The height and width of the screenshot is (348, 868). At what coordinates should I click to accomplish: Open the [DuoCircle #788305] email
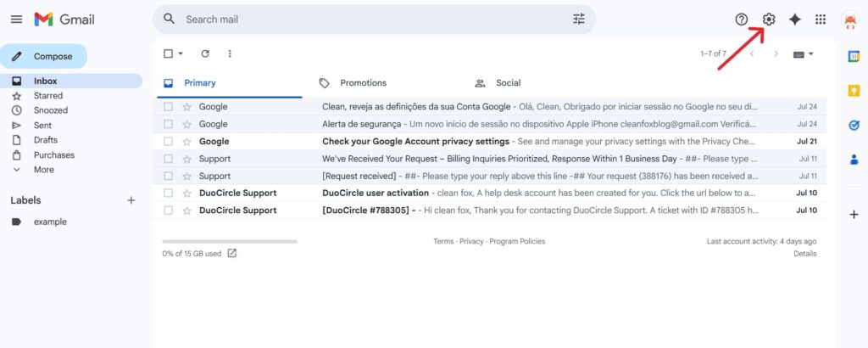(x=489, y=210)
